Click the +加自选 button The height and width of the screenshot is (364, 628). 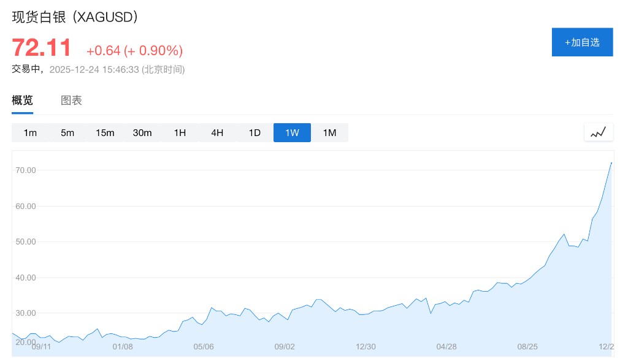pos(582,42)
